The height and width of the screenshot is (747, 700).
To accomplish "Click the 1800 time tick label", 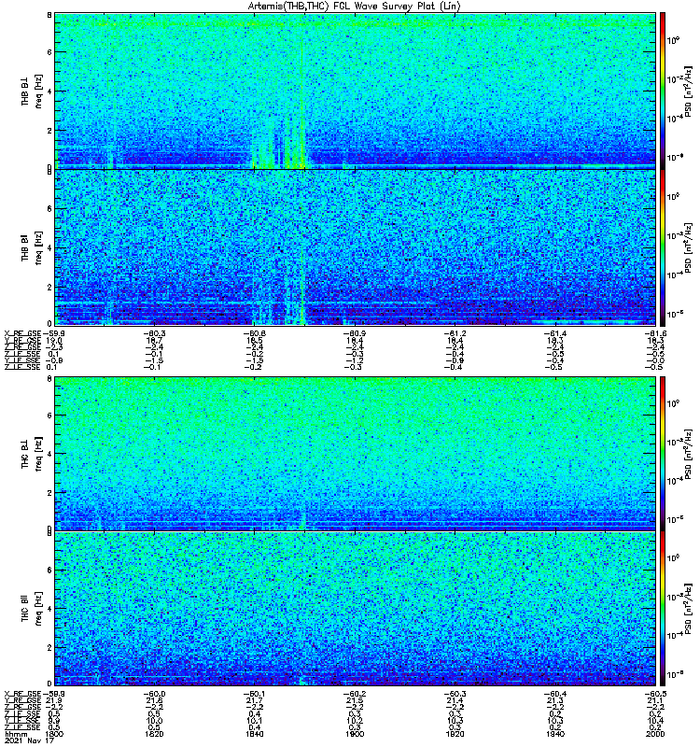I will click(54, 734).
